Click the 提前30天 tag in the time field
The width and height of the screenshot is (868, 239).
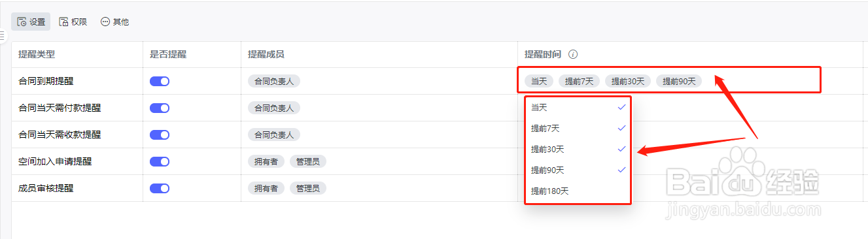pyautogui.click(x=628, y=81)
